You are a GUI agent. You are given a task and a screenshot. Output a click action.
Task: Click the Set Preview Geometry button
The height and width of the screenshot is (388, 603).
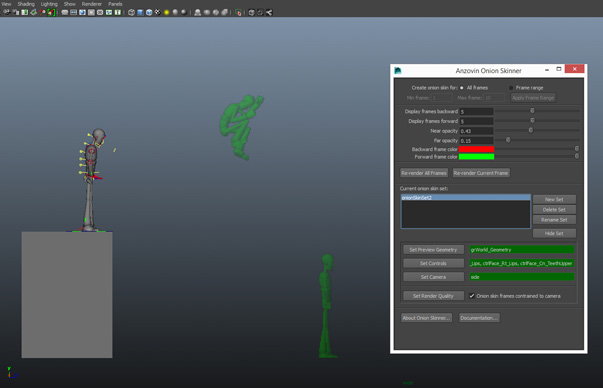[433, 250]
